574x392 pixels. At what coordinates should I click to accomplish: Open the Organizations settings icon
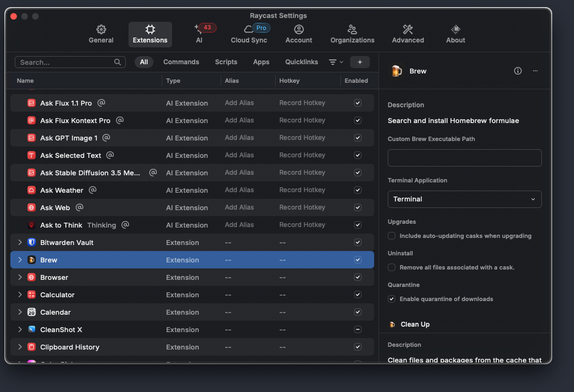click(352, 30)
